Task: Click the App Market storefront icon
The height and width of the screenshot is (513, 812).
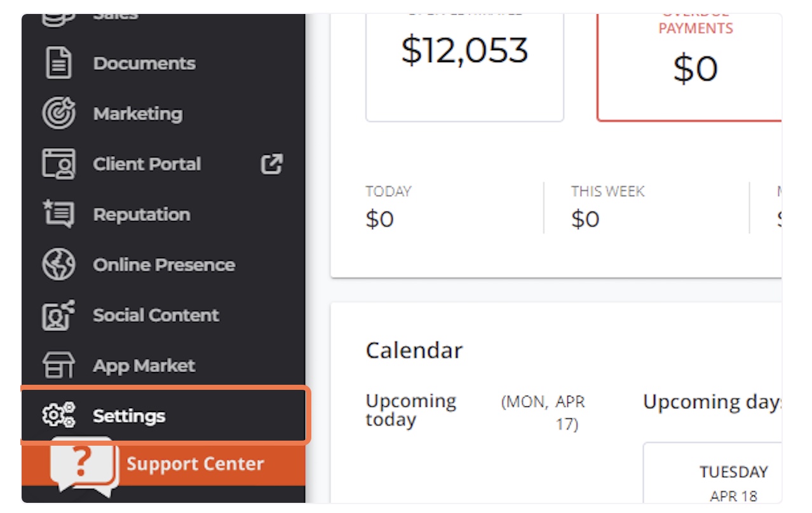Action: (58, 365)
